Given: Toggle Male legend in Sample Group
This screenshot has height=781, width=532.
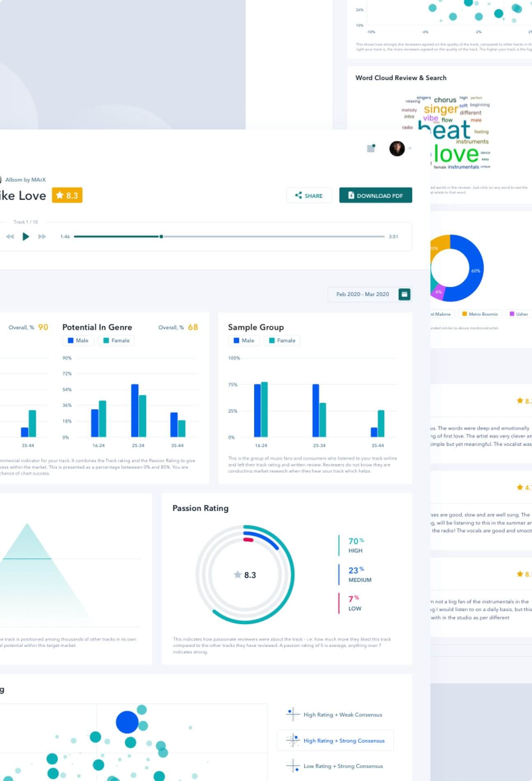Looking at the screenshot, I should click(x=244, y=340).
